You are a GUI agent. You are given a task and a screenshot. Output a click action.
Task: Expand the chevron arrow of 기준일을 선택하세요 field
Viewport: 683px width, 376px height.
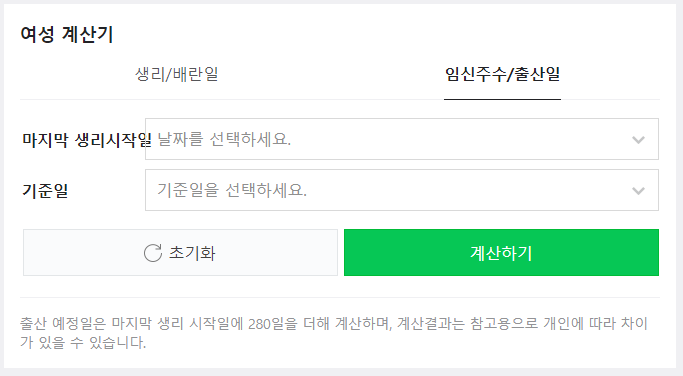coord(638,191)
